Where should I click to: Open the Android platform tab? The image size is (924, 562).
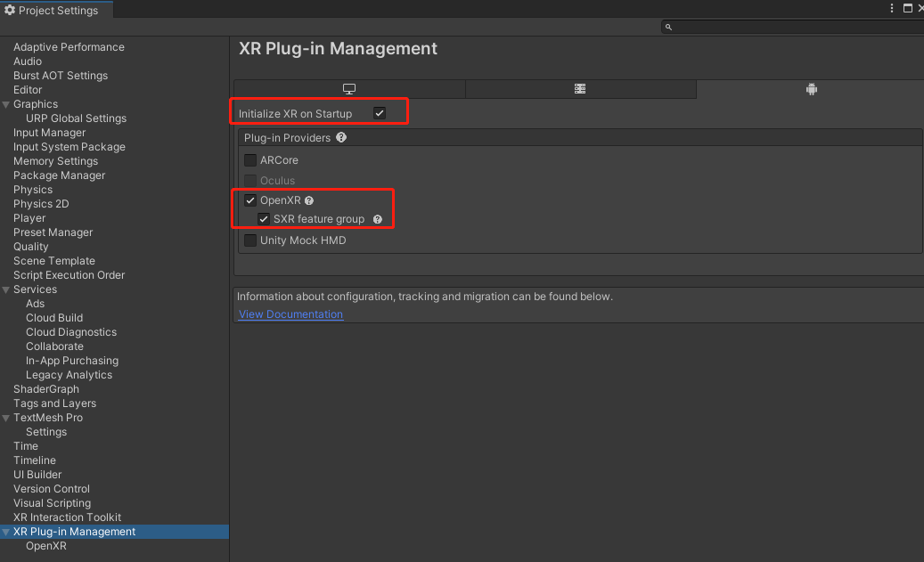coord(811,89)
